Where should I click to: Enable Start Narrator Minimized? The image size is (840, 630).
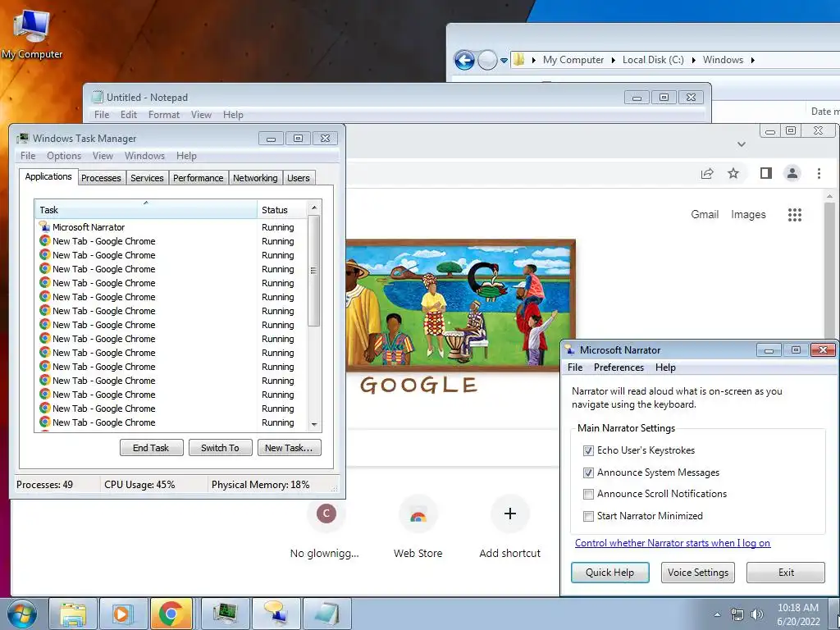(588, 516)
